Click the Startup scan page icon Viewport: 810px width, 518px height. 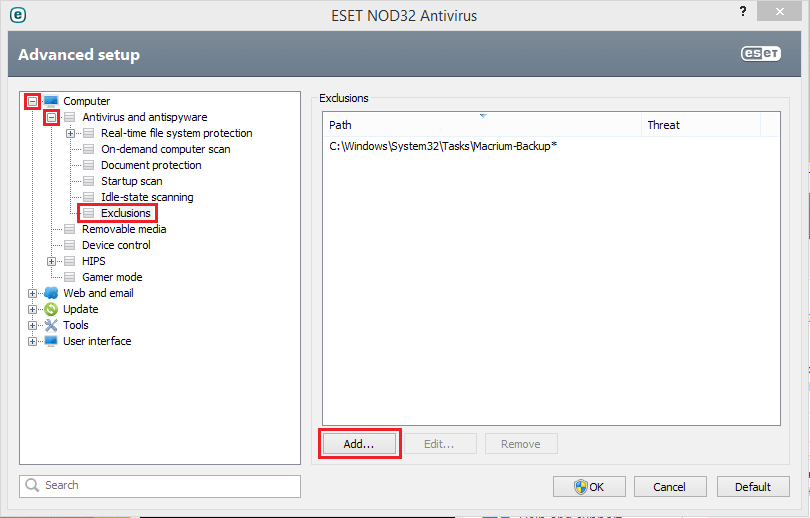pos(89,181)
